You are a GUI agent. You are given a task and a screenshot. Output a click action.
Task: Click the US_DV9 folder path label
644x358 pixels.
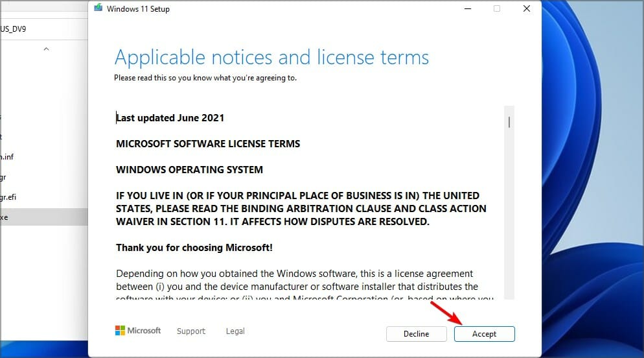(14, 29)
